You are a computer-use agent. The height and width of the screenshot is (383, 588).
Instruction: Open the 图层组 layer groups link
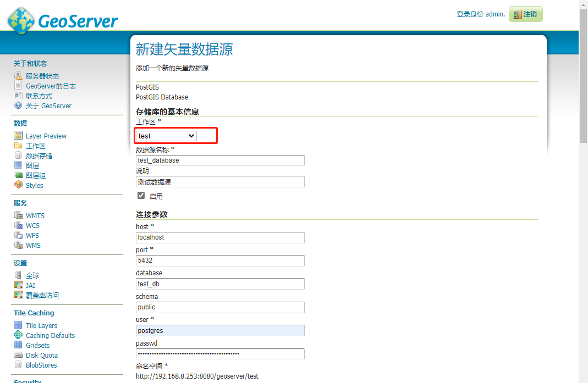pos(36,175)
